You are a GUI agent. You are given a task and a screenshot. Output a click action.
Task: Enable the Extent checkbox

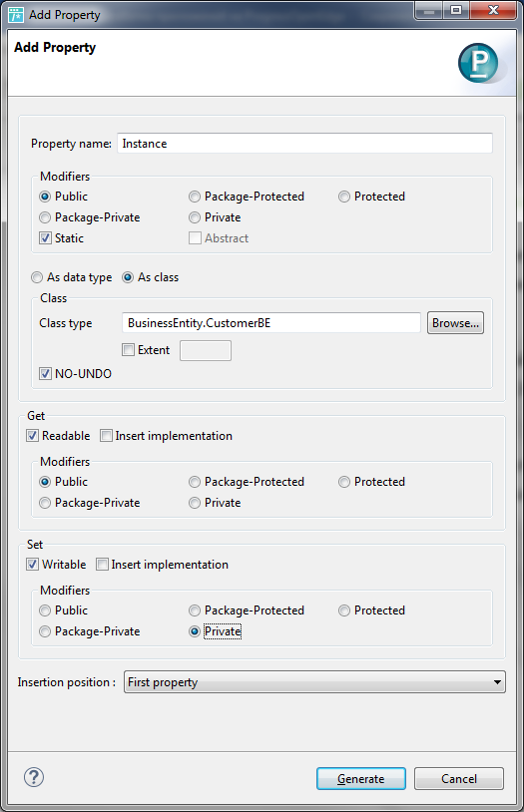click(x=128, y=350)
